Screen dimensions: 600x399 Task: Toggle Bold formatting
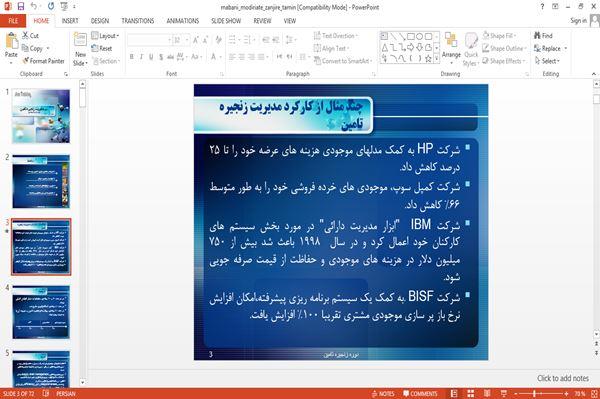(x=131, y=57)
